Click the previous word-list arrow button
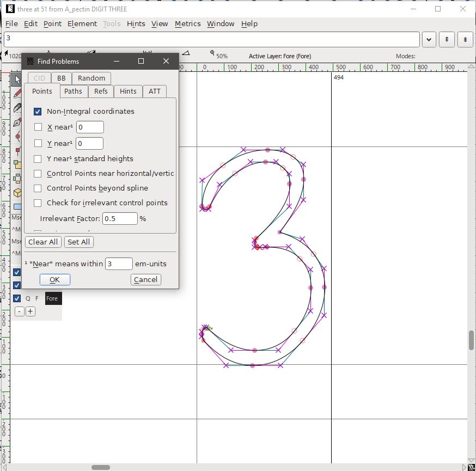The width and height of the screenshot is (476, 471). point(447,39)
